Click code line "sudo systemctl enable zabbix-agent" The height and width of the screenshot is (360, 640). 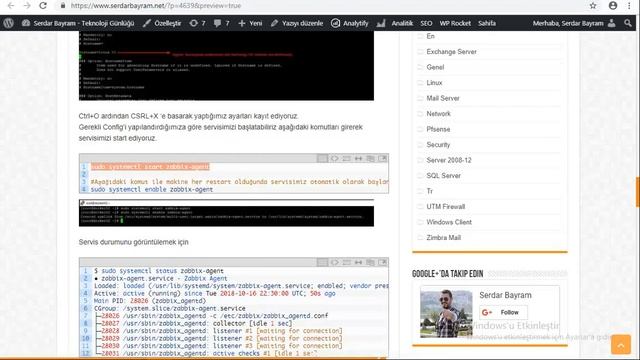coord(152,189)
